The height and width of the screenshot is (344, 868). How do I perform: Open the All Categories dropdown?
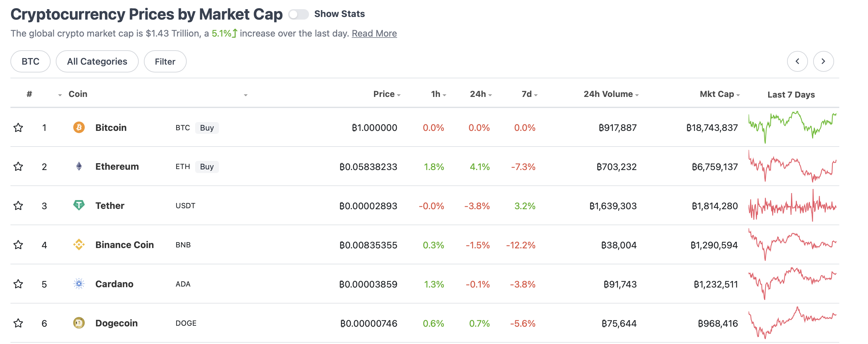click(x=97, y=61)
